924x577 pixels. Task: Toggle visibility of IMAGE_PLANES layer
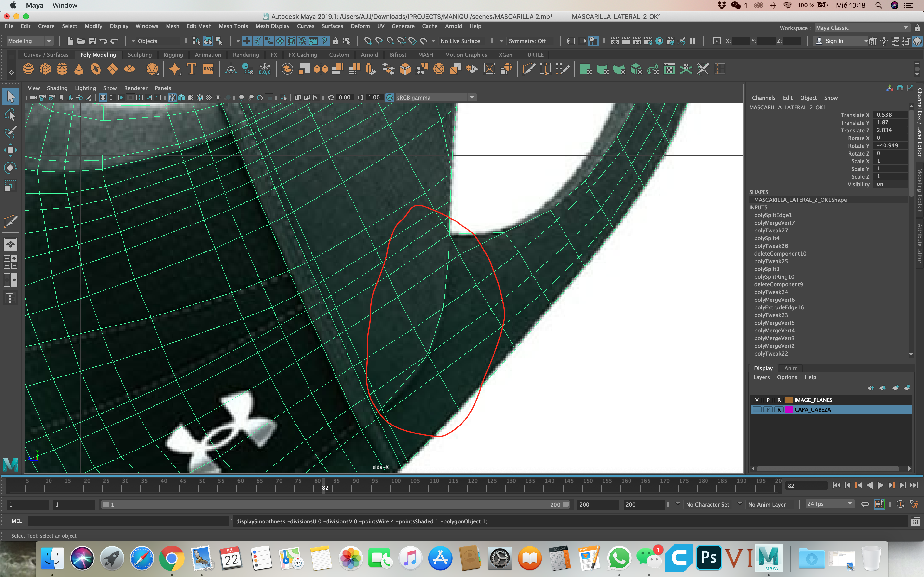[x=757, y=400]
